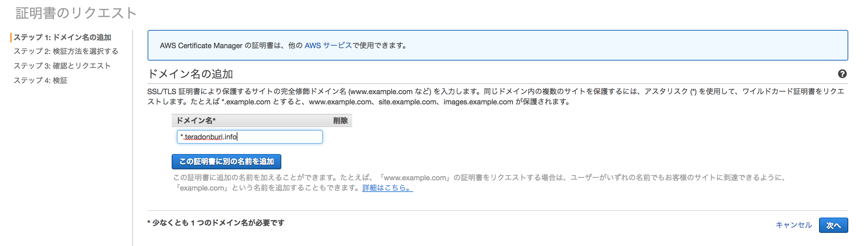Click the キャンセル link

(x=793, y=225)
